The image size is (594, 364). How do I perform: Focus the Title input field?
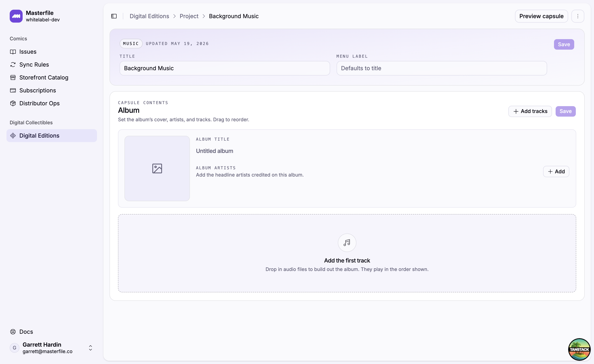click(225, 68)
